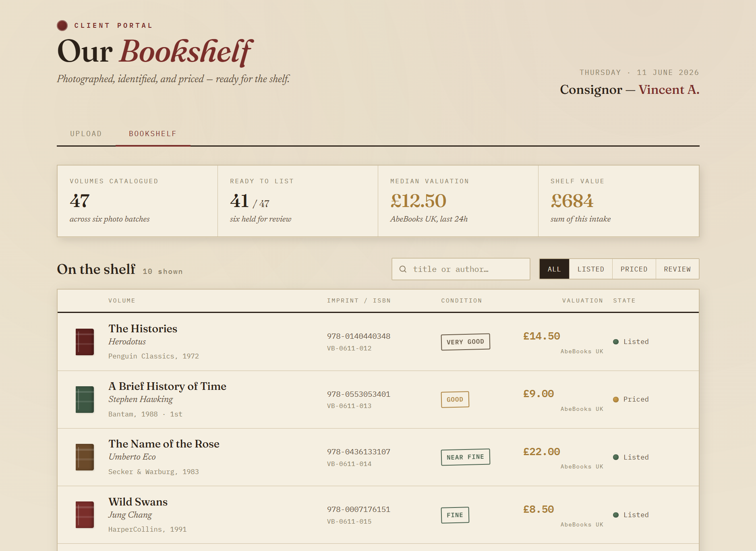Click the red Client Portal logo dot
The width and height of the screenshot is (756, 551).
click(62, 25)
